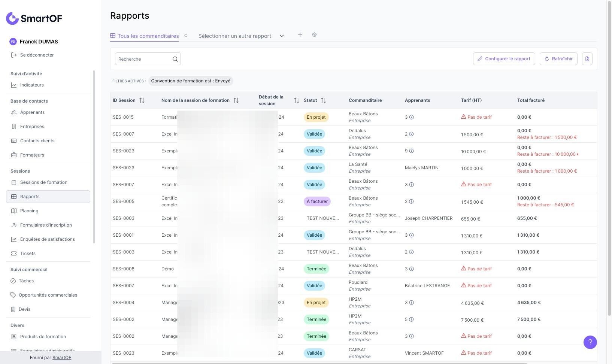
Task: Select Rapports in the sidebar
Action: (48, 197)
